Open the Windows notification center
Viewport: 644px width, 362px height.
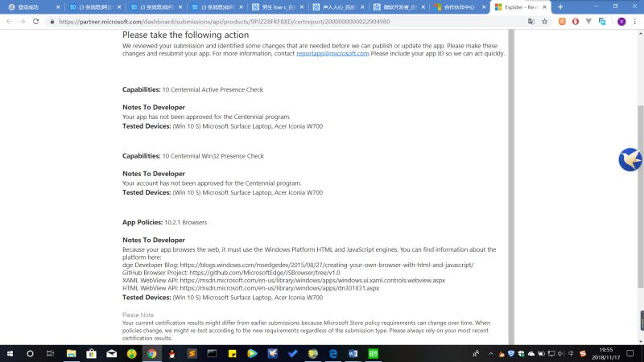coord(630,353)
